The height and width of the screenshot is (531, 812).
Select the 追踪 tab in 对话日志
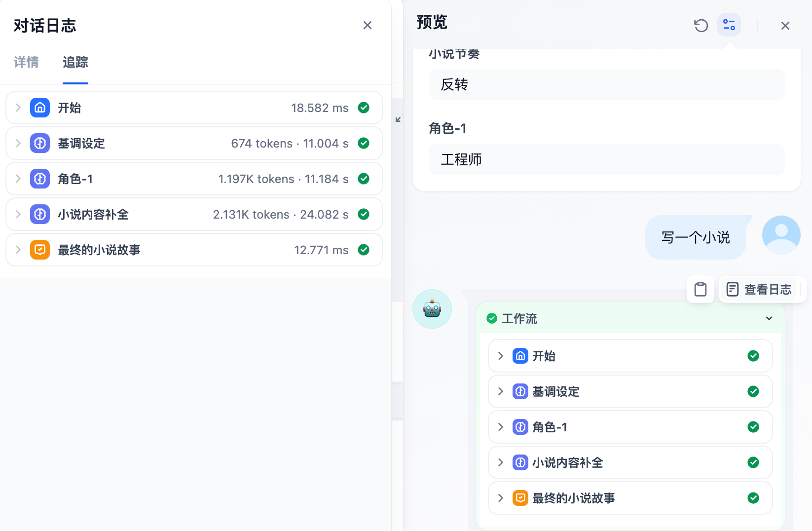coord(75,63)
